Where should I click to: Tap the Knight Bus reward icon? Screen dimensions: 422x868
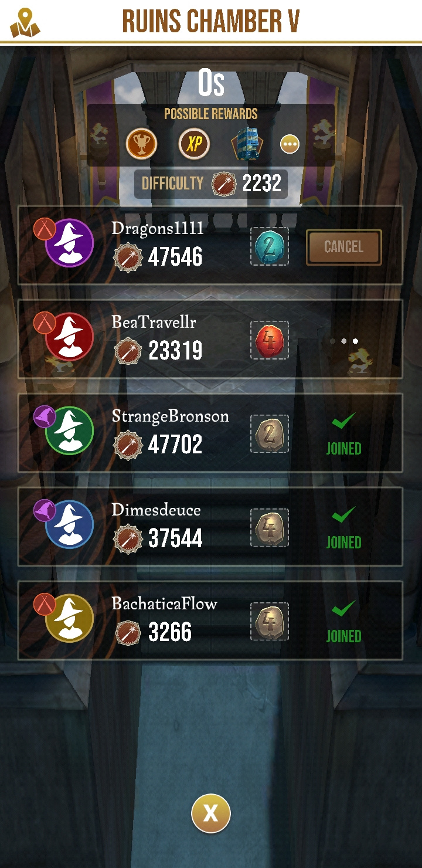(x=247, y=144)
